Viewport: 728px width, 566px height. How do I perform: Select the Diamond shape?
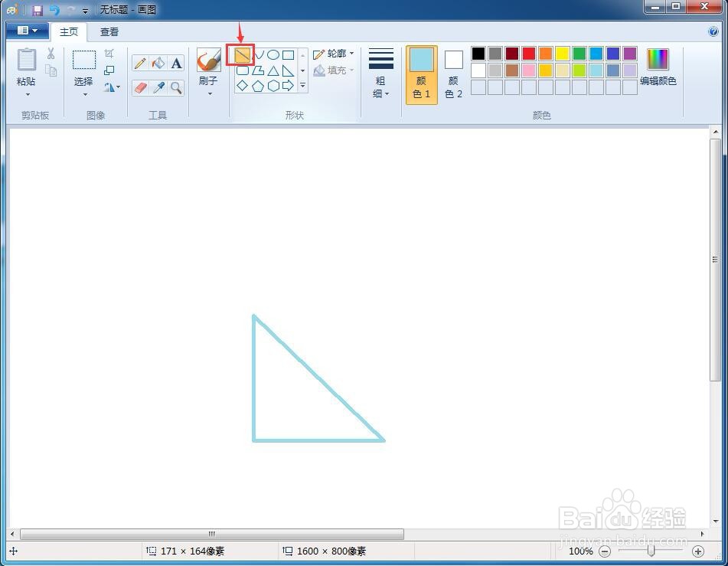tap(243, 86)
